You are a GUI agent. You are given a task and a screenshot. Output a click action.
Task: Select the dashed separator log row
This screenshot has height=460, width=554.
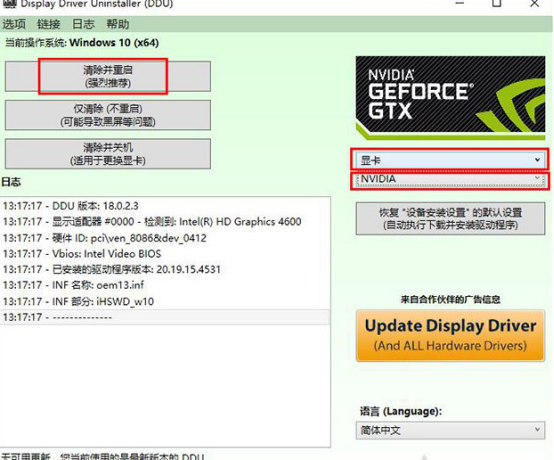tap(165, 317)
